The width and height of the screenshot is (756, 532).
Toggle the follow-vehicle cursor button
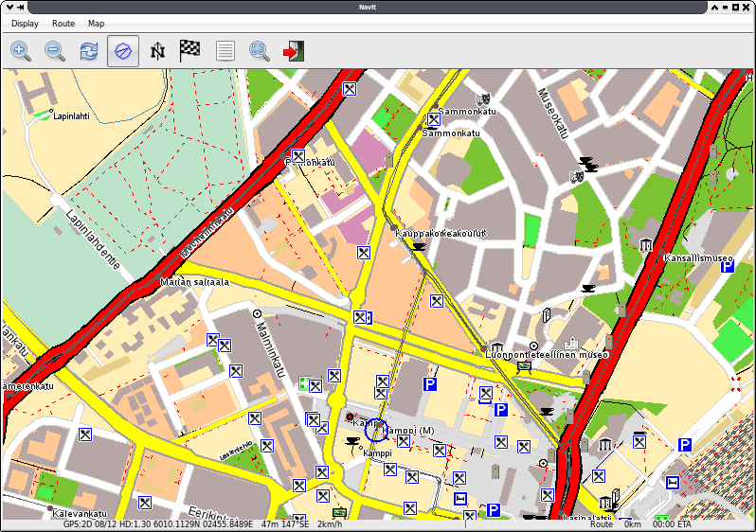(x=123, y=51)
